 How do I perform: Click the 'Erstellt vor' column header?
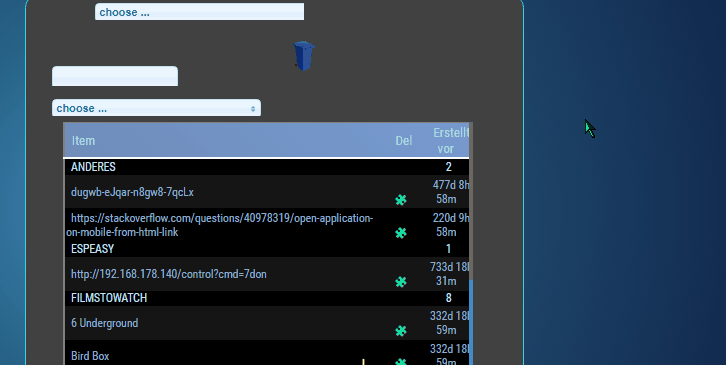(x=450, y=140)
